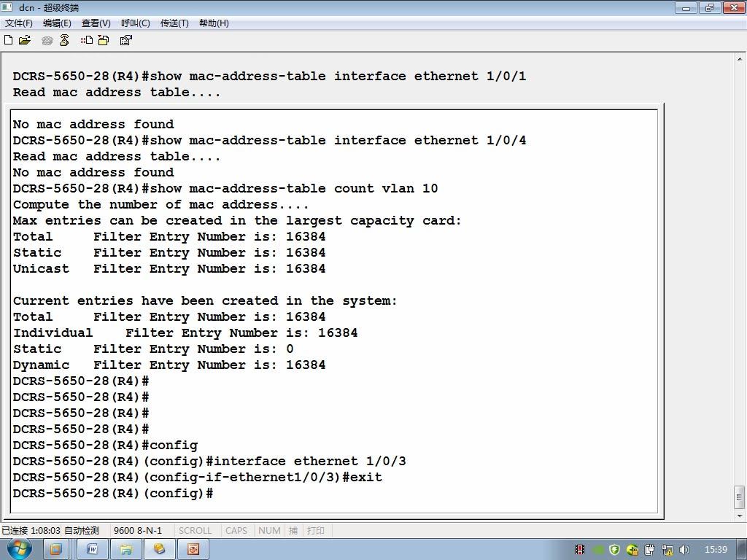Click the final (config)# prompt line
The width and height of the screenshot is (747, 560).
coord(113,494)
